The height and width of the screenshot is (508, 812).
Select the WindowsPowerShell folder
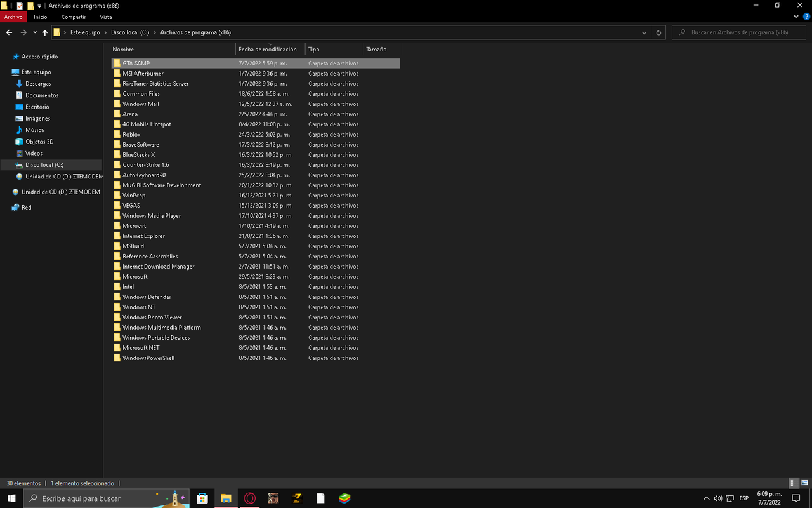(x=148, y=358)
